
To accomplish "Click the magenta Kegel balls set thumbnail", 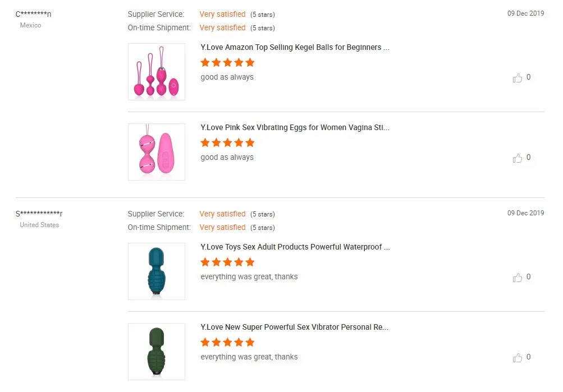I will [x=157, y=72].
